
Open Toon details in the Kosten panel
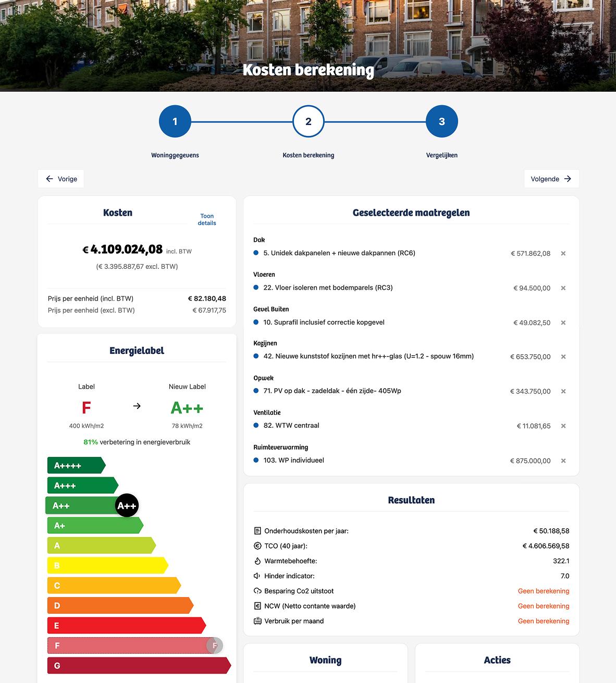coord(207,219)
